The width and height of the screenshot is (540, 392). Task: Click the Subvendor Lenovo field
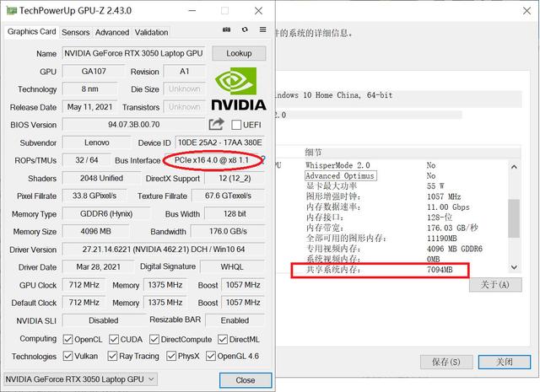click(x=97, y=142)
